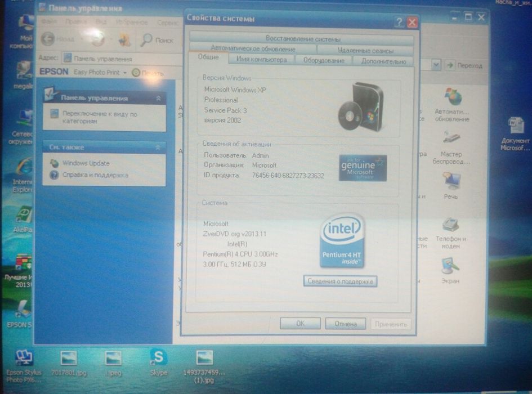Open the Речь control panel icon
Screen dimensions: 532x394
point(451,186)
